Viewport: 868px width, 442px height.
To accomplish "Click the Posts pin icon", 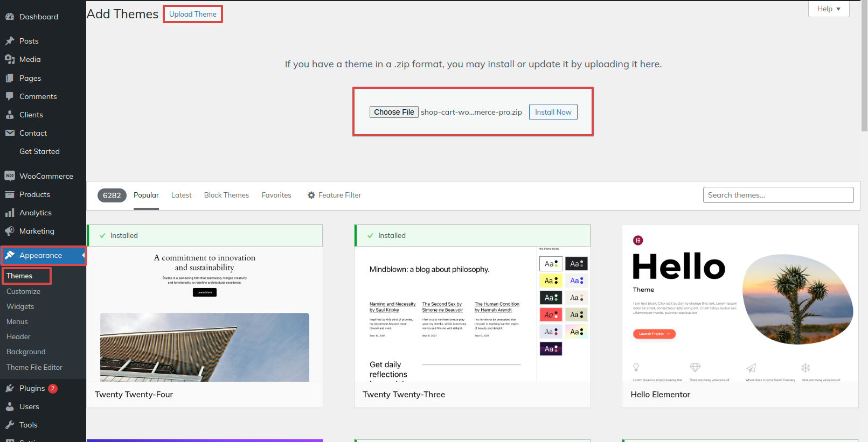I will point(10,41).
